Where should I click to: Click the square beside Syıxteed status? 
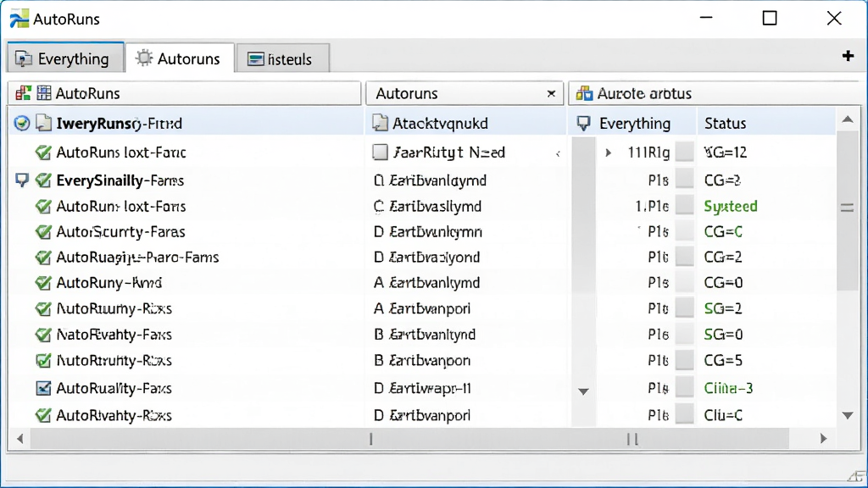pyautogui.click(x=685, y=205)
